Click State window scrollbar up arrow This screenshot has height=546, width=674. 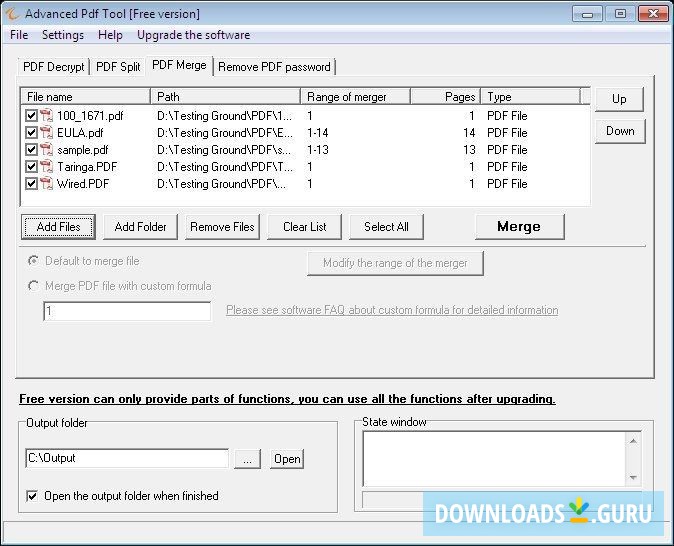633,441
